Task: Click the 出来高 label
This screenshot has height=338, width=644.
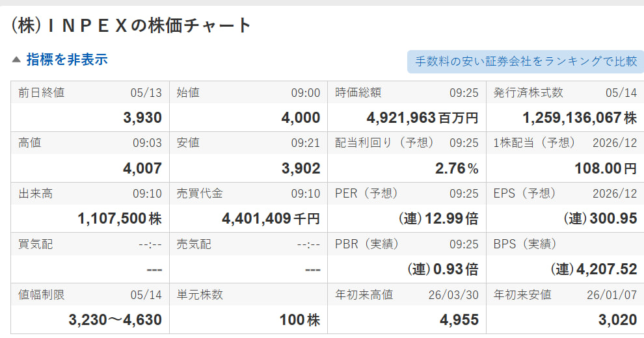Action: (x=36, y=193)
